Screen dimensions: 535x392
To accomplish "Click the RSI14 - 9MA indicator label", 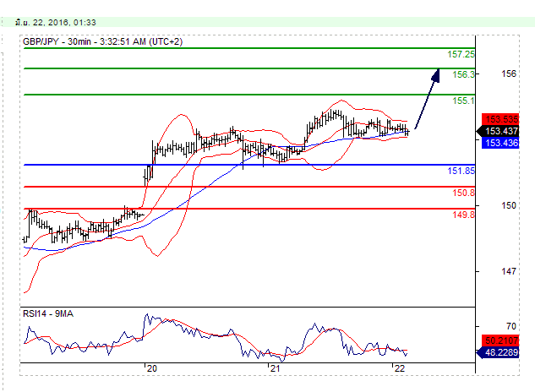I will pyautogui.click(x=48, y=313).
